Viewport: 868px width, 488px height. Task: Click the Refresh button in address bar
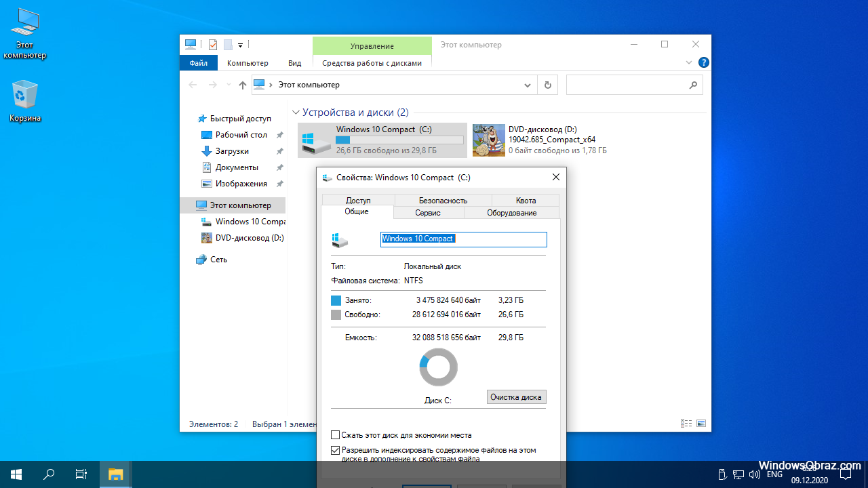tap(547, 85)
